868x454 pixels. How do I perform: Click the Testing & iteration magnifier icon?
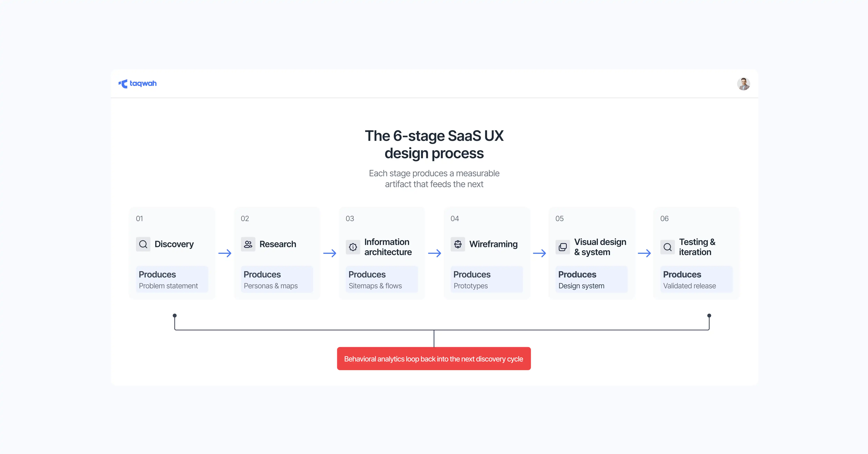[667, 247]
